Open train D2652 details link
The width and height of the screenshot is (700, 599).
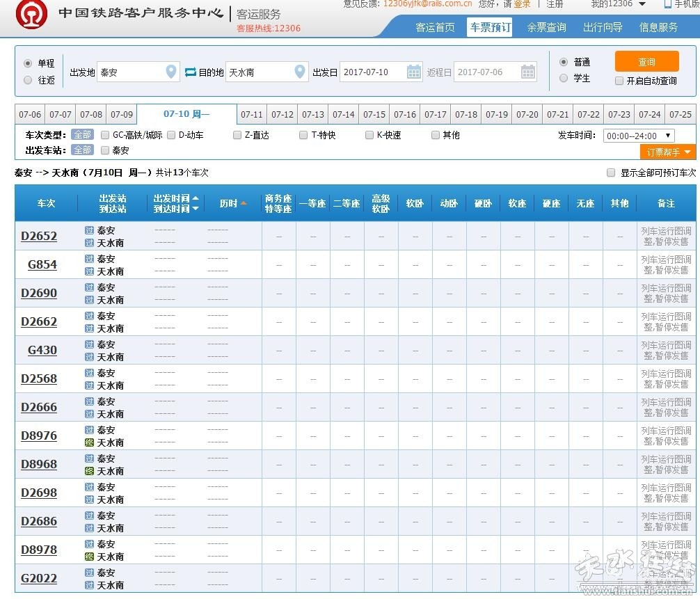[39, 236]
